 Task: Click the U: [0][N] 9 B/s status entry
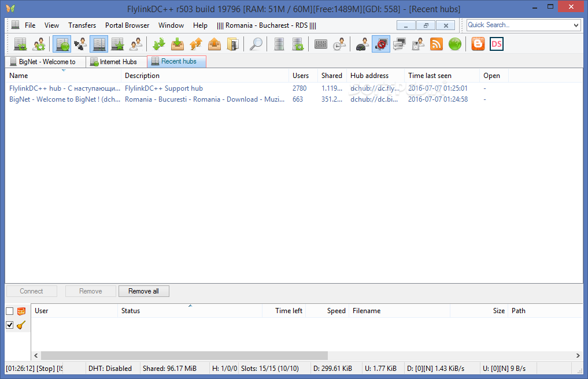click(x=508, y=369)
